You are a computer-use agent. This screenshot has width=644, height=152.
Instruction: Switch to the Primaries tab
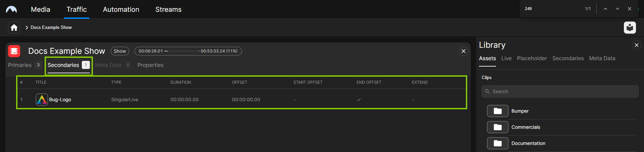[20, 65]
